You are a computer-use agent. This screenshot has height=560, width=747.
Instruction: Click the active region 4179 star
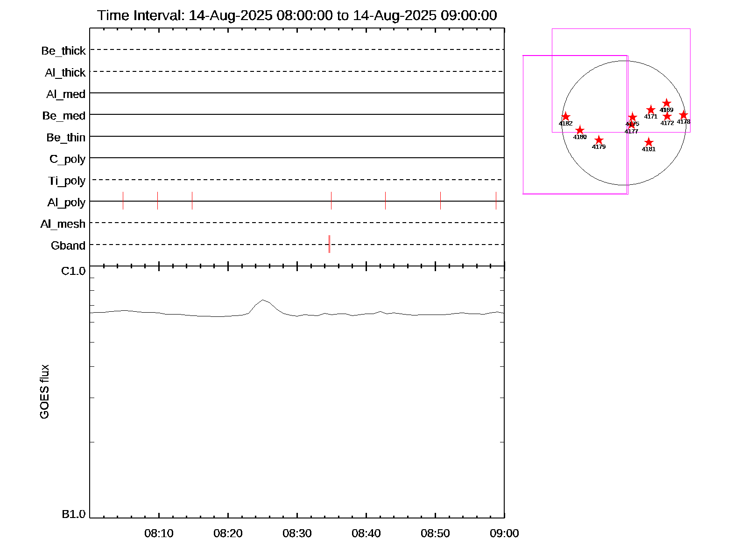pyautogui.click(x=599, y=140)
